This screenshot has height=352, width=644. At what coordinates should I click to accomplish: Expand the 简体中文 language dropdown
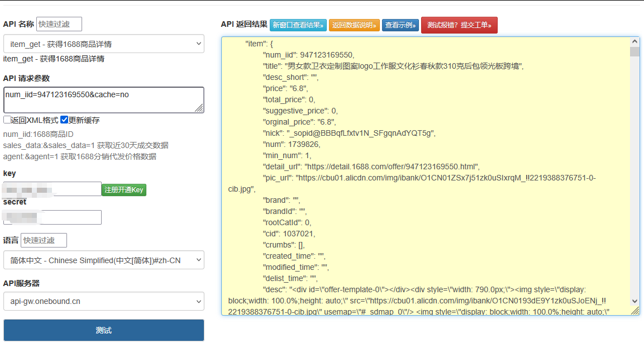[x=103, y=260]
